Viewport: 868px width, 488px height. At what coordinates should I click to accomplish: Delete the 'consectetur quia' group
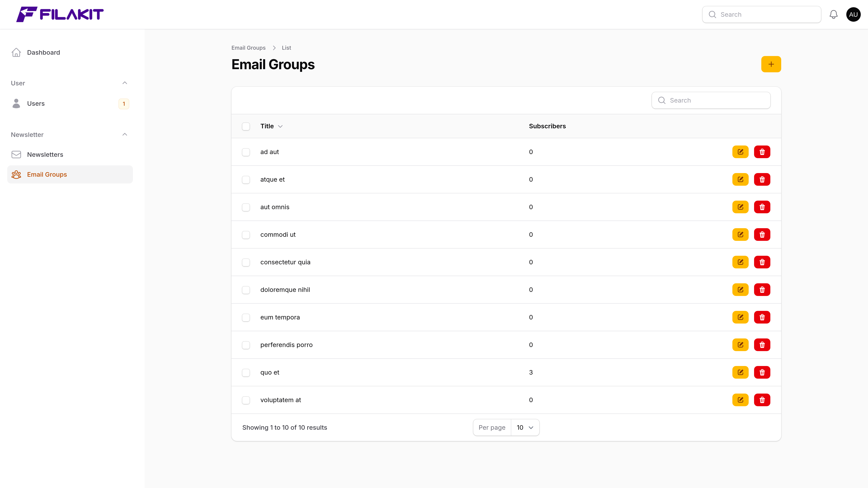click(x=762, y=262)
